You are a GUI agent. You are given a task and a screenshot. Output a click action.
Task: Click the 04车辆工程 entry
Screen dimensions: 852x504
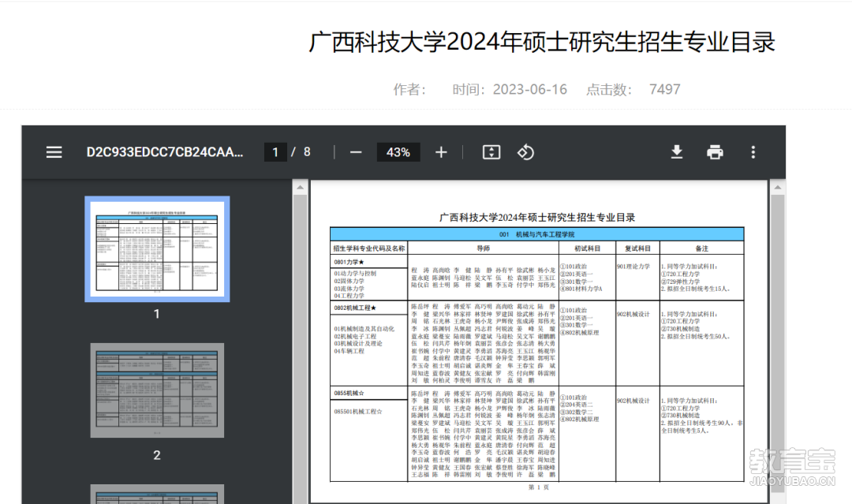[x=349, y=352]
